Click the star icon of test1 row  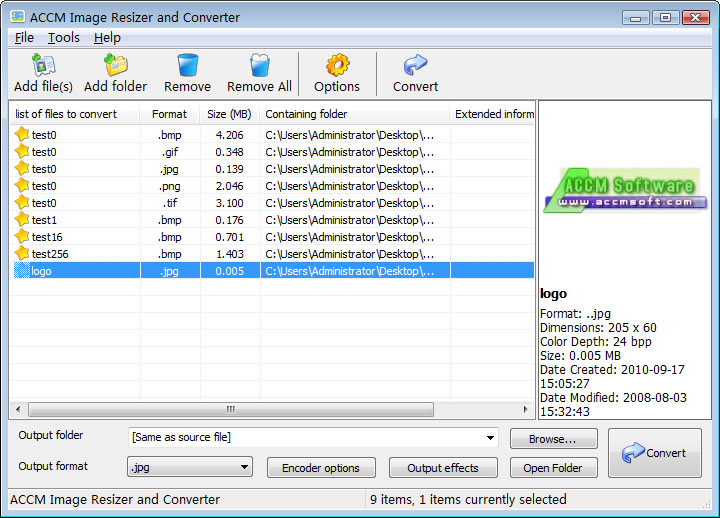click(22, 220)
